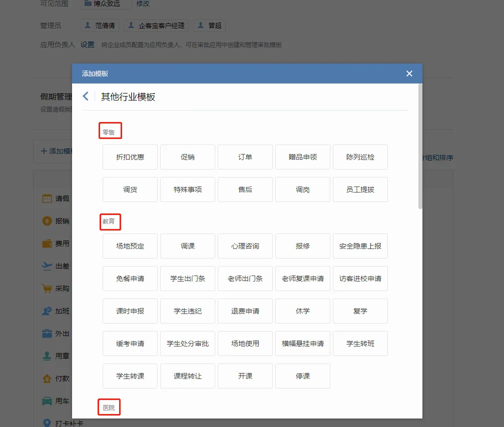Click the dialog's vertical scrollbar

tap(420, 146)
